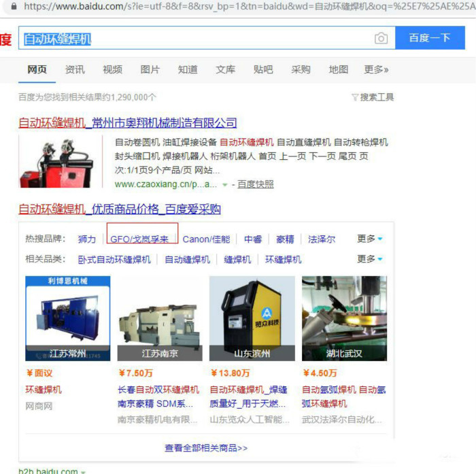Click the 百度一下 search button
476x474 pixels.
click(430, 37)
